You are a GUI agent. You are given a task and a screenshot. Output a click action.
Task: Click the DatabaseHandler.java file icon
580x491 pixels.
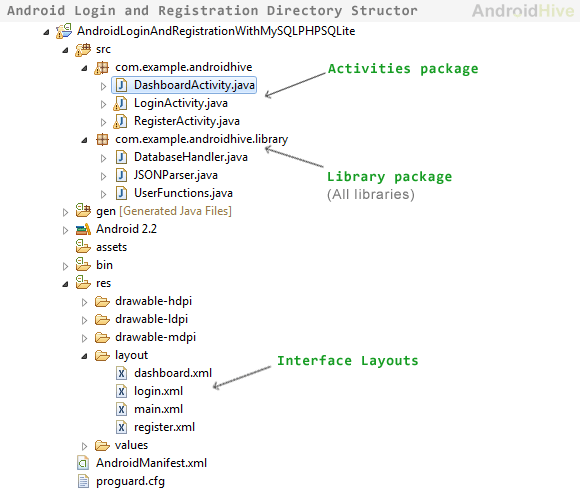pos(121,157)
